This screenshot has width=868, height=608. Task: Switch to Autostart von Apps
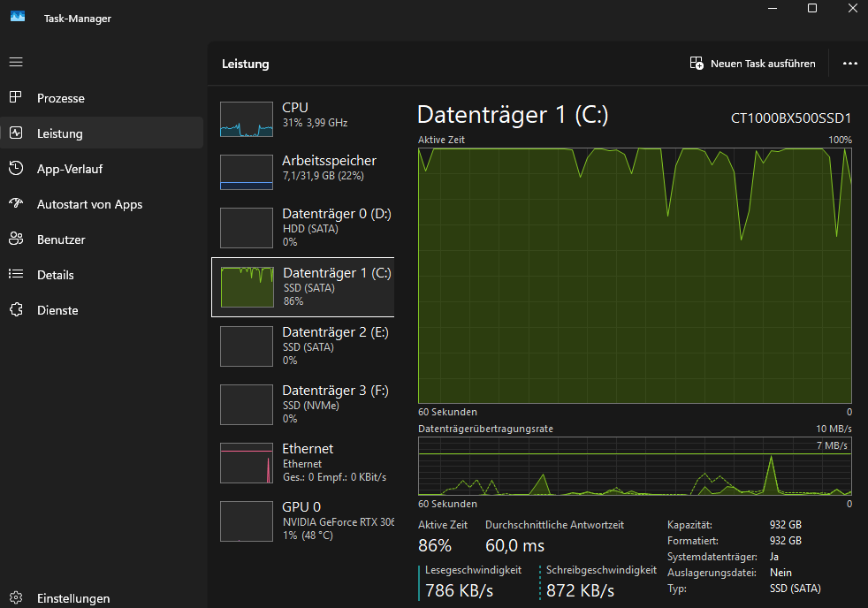[102, 204]
